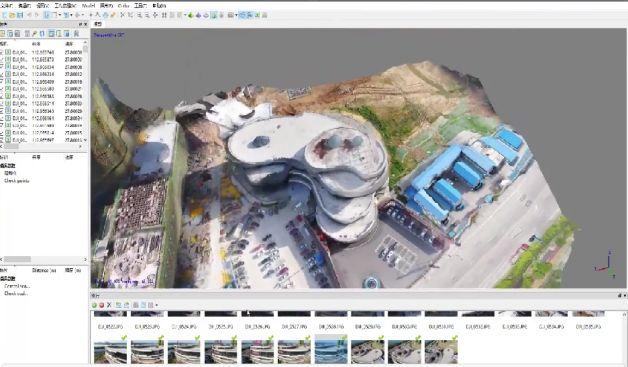Click the Import icon in Reference pane toolbar

(x=2, y=34)
